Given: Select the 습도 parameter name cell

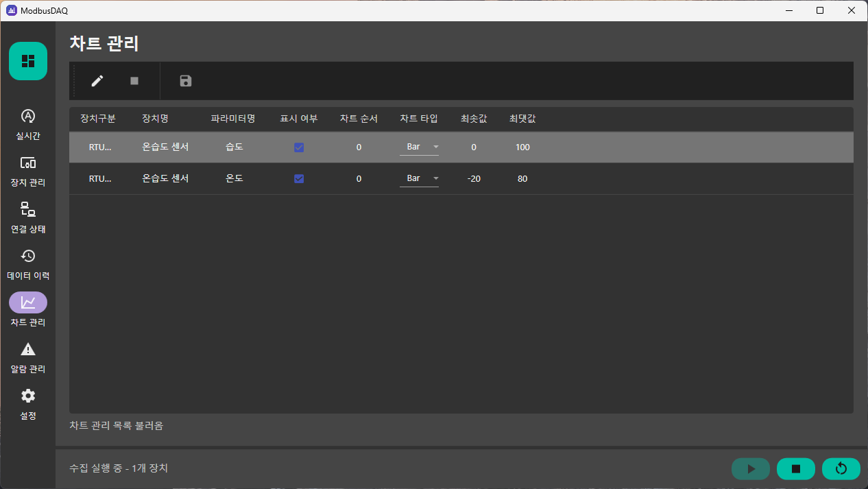Looking at the screenshot, I should tap(234, 147).
